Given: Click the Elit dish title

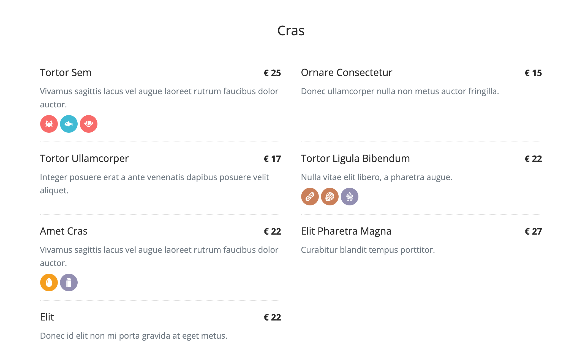Looking at the screenshot, I should [47, 317].
